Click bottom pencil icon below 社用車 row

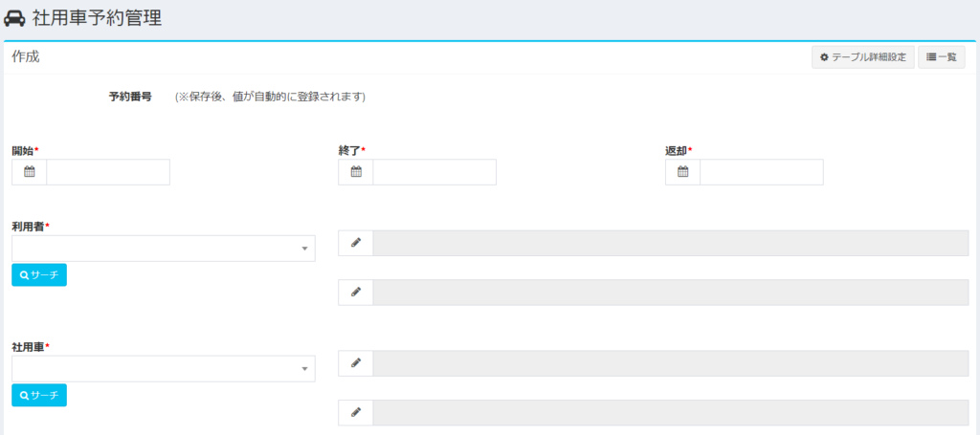click(356, 412)
